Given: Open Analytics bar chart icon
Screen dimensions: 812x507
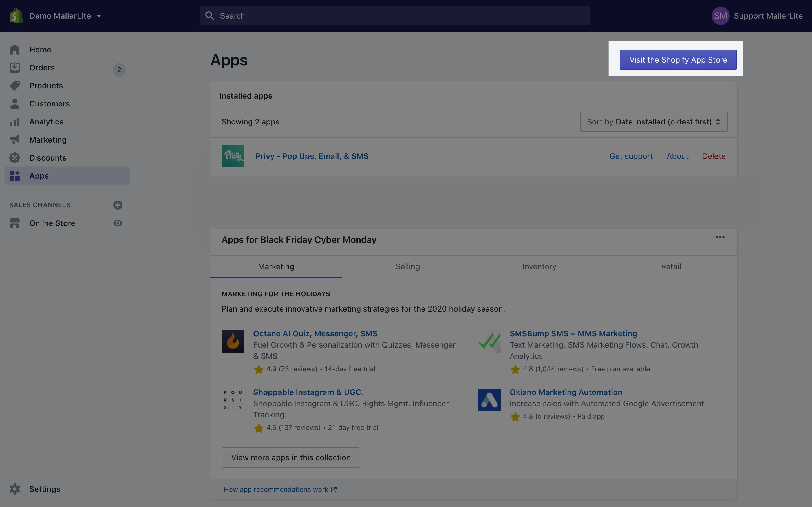Looking at the screenshot, I should click(14, 122).
